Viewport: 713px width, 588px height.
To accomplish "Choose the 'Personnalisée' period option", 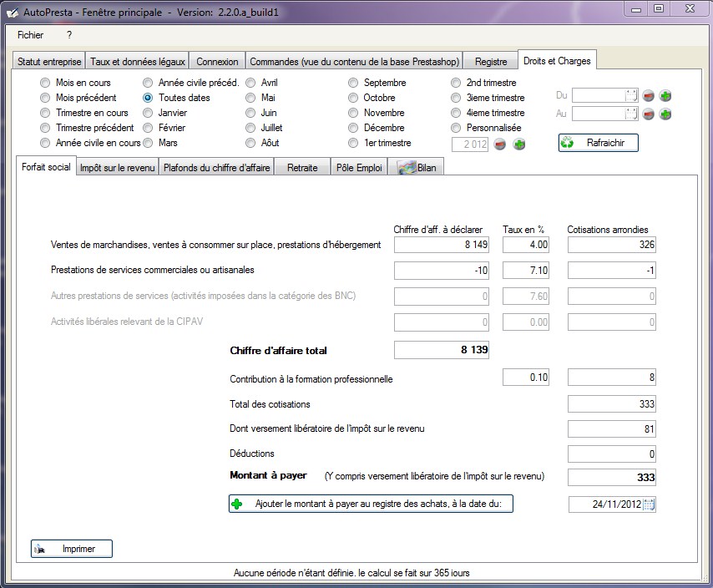I will [x=458, y=129].
